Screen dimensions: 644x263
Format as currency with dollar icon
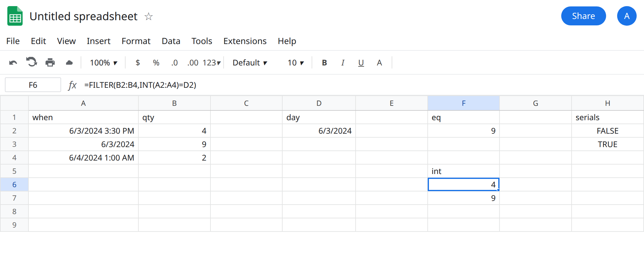pos(138,63)
